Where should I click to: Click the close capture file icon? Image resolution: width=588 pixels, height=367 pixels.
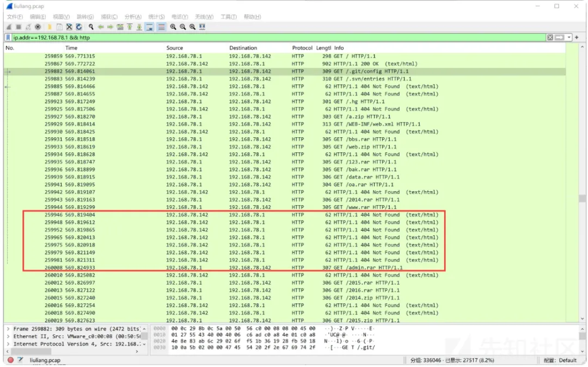click(x=69, y=27)
